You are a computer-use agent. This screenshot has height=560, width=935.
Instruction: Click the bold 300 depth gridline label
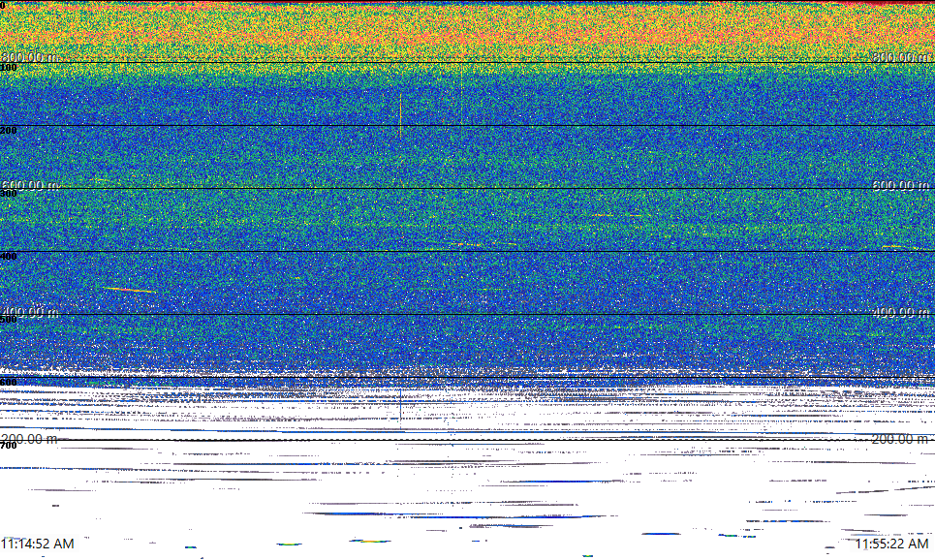coord(9,193)
